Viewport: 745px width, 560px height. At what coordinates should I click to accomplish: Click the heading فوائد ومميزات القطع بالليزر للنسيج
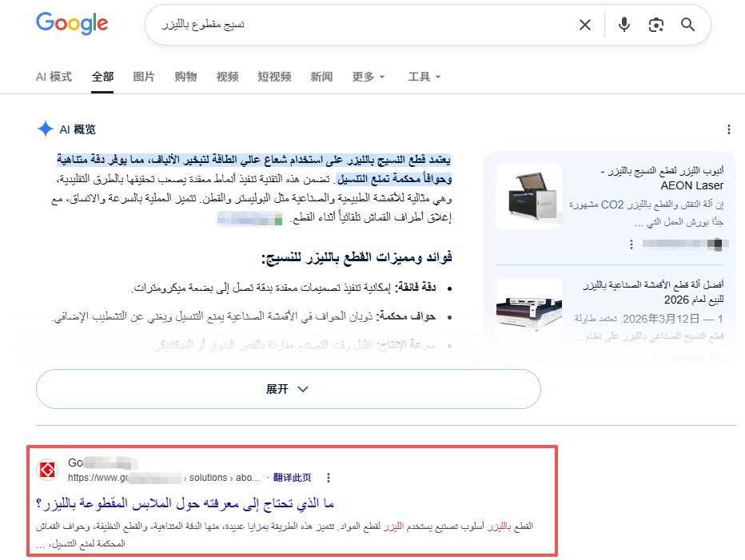(x=357, y=257)
